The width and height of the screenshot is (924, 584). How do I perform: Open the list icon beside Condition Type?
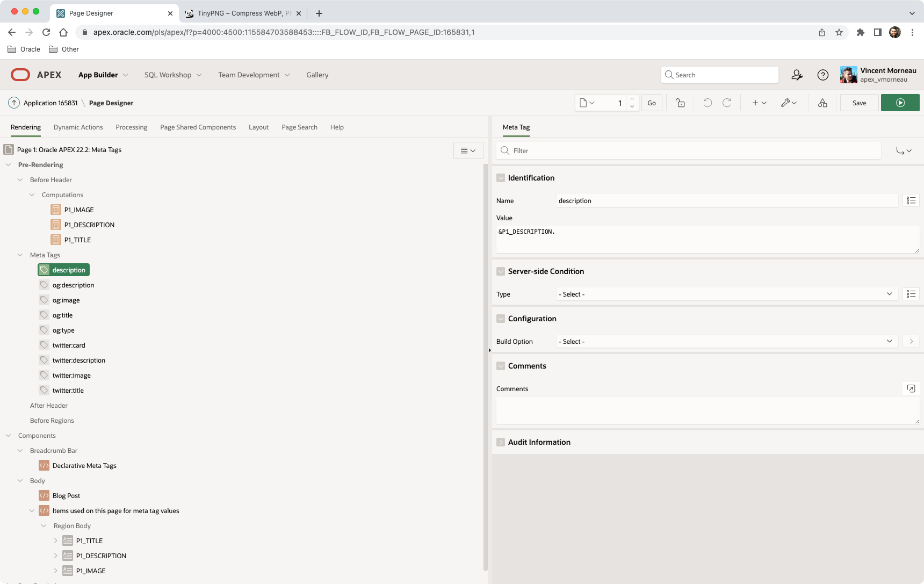click(x=911, y=294)
